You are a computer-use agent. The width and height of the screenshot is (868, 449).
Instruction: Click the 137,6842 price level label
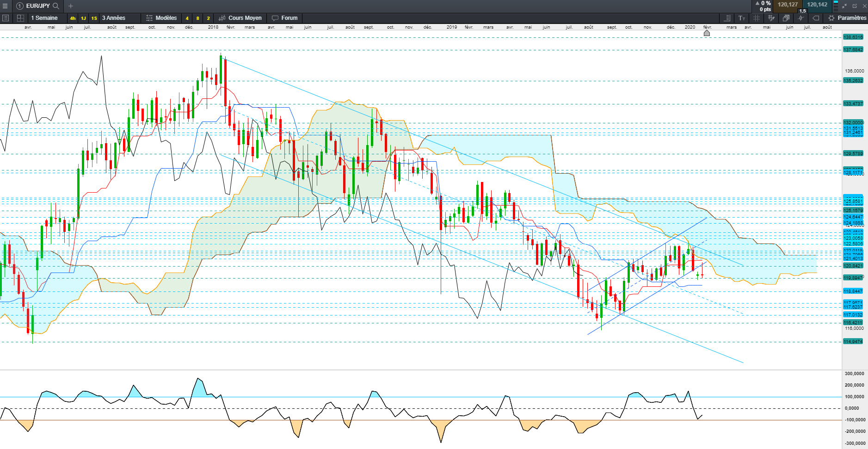853,49
